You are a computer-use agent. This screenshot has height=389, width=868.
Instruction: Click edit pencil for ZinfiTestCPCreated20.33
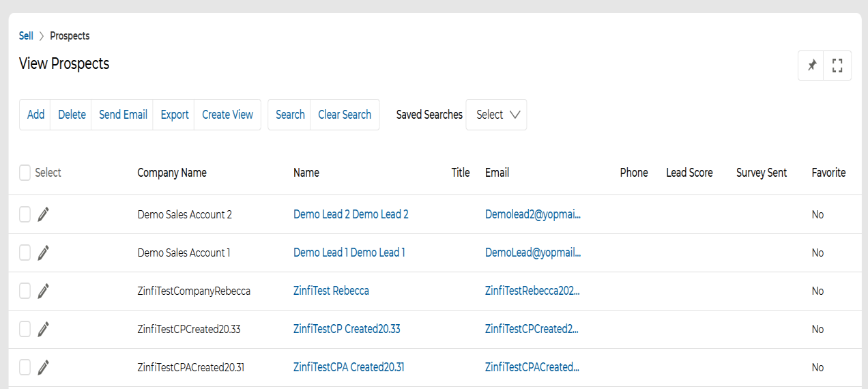click(43, 329)
